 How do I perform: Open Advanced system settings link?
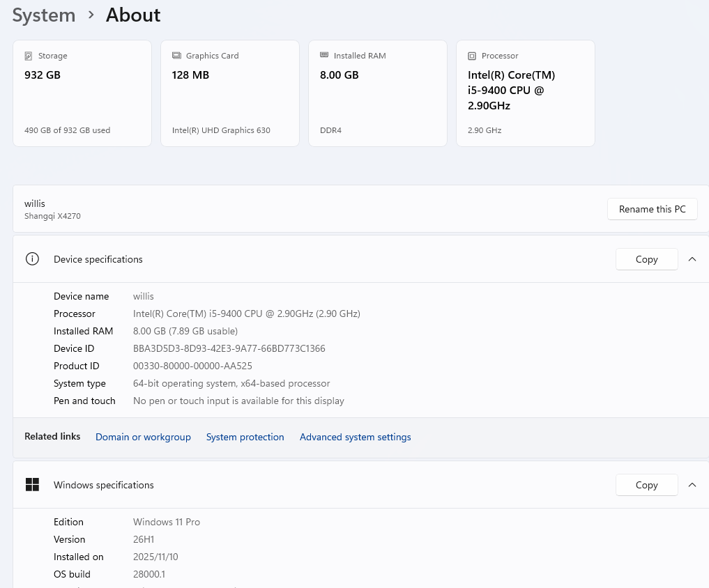(x=355, y=437)
